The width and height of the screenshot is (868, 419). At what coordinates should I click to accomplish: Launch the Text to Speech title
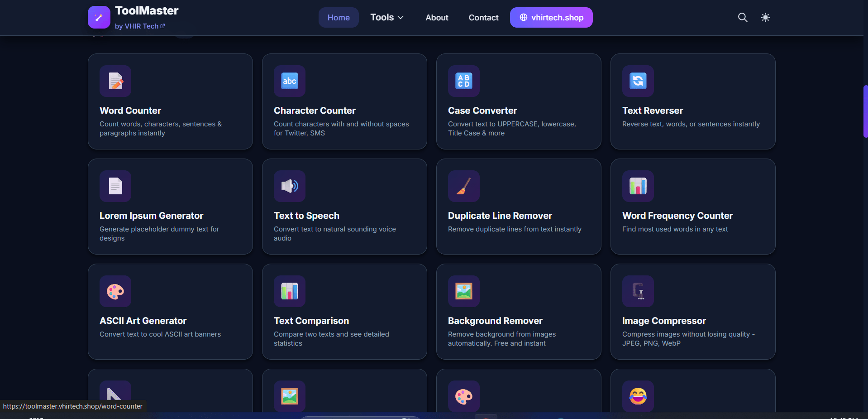pos(306,216)
